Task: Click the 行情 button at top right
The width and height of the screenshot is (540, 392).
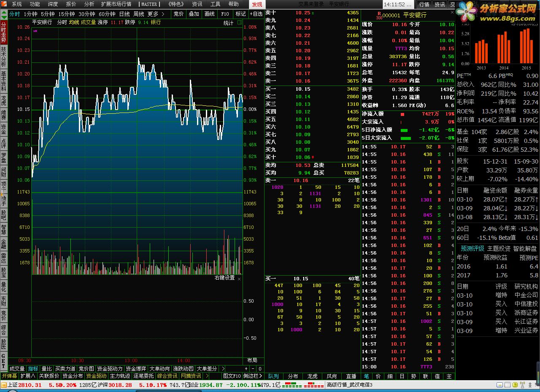Action: tap(424, 4)
